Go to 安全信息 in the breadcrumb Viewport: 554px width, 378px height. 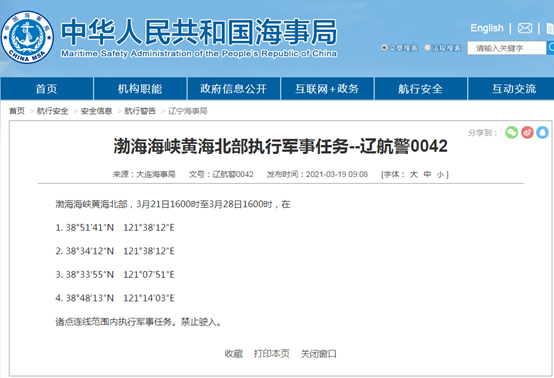96,111
